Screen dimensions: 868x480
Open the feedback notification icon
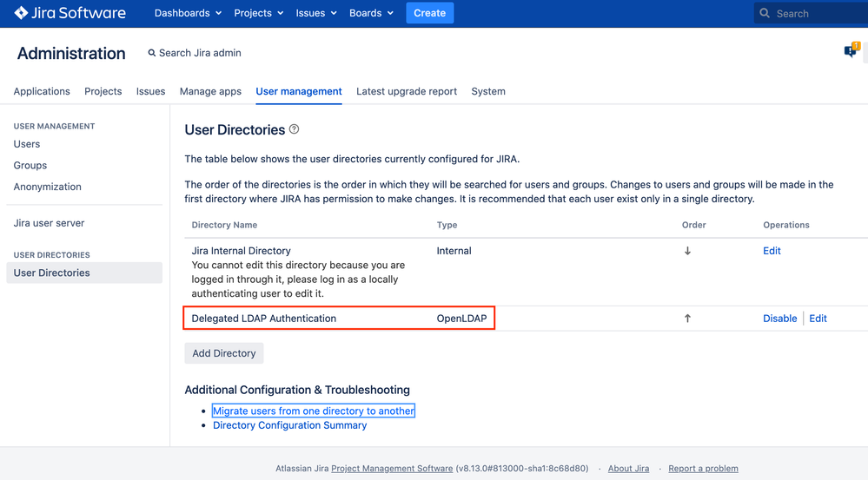851,51
